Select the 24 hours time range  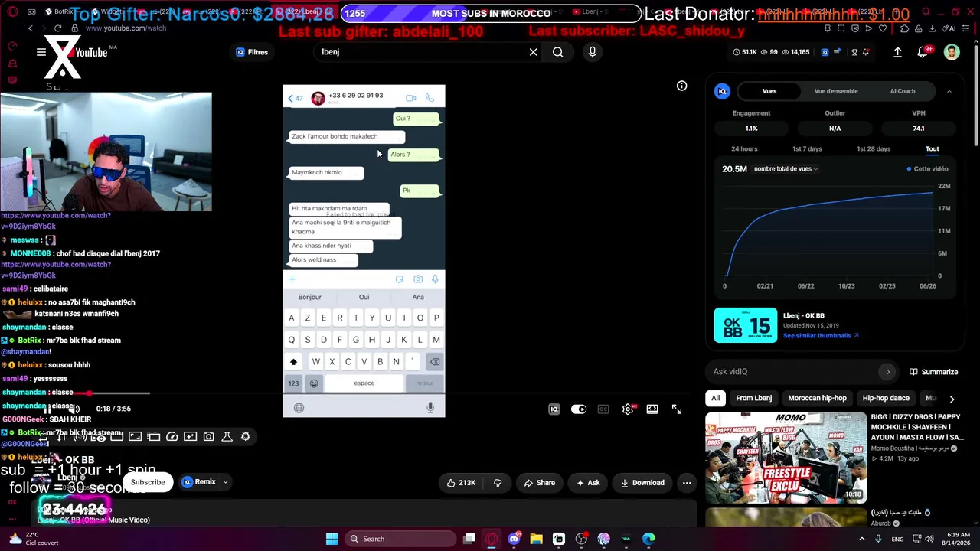(x=744, y=148)
